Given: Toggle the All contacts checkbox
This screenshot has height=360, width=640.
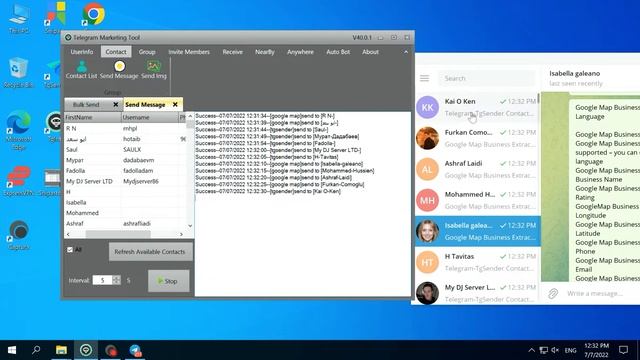Looking at the screenshot, I should click(70, 249).
